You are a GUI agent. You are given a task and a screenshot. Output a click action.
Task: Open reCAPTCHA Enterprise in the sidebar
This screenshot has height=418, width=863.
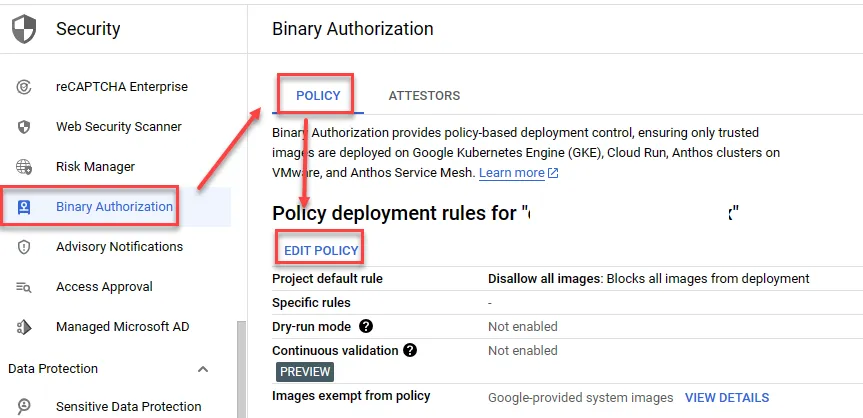[122, 87]
